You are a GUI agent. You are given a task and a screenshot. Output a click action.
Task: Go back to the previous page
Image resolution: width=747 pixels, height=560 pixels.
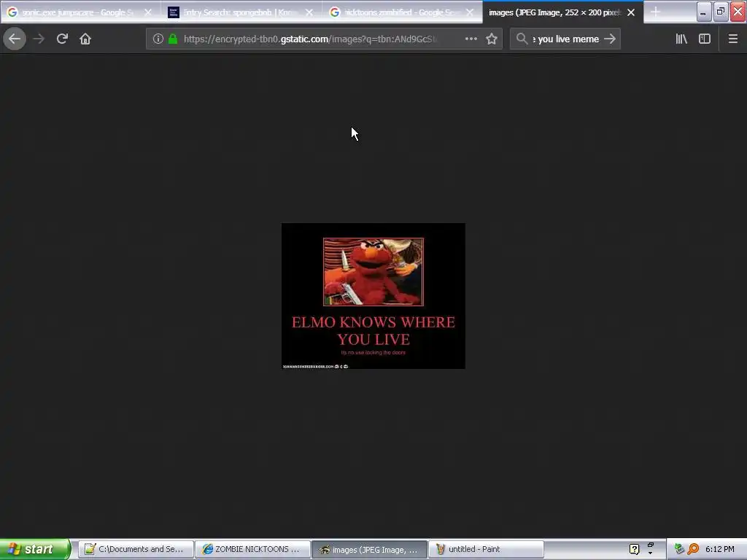pos(15,39)
